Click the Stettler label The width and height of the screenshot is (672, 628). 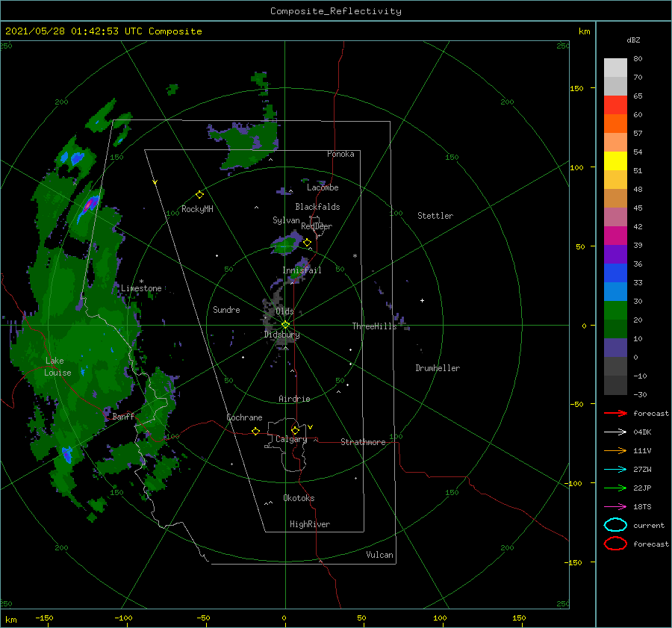(435, 216)
